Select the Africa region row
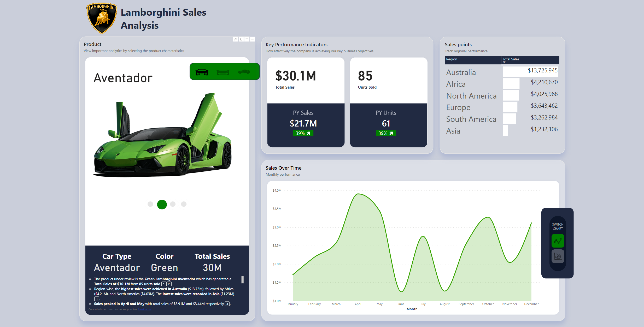The height and width of the screenshot is (327, 644). tap(502, 84)
